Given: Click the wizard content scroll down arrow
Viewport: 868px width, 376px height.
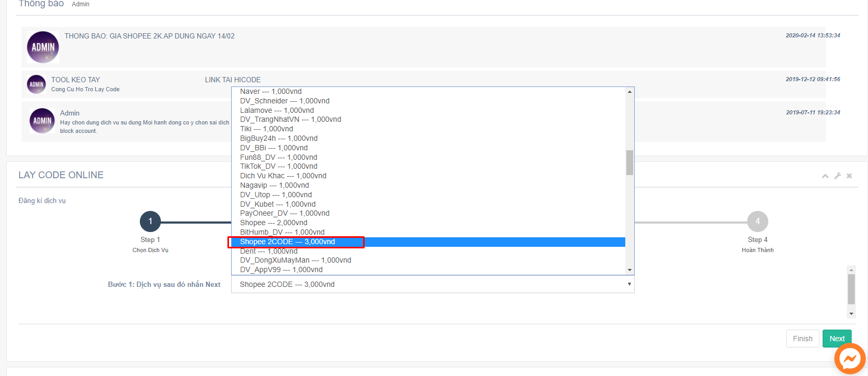Looking at the screenshot, I should pos(851,314).
